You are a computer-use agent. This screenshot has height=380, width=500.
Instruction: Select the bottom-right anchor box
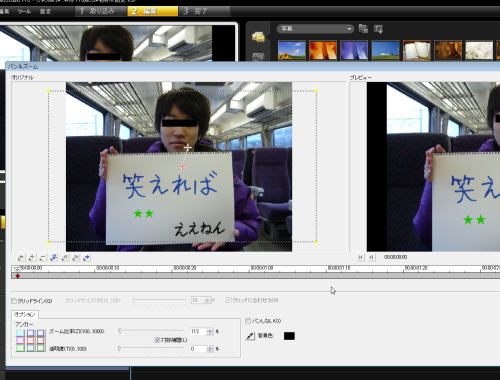pyautogui.click(x=41, y=348)
